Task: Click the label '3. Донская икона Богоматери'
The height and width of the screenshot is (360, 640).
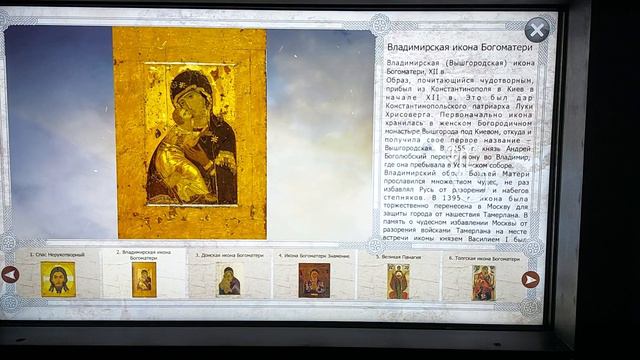Action: [229, 255]
